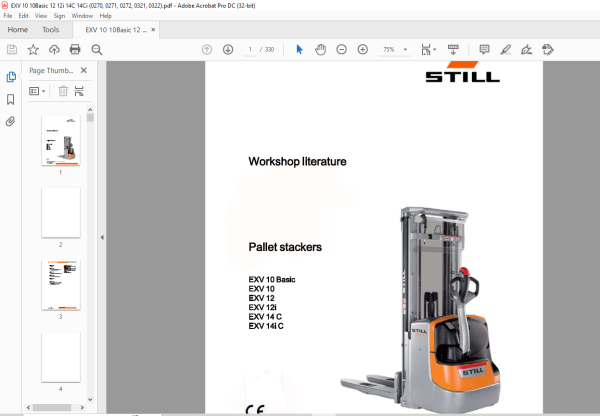Viewport: 600px width, 416px height.
Task: Click thumbnails horizontal scrollbar left arrow
Action: pos(28,408)
